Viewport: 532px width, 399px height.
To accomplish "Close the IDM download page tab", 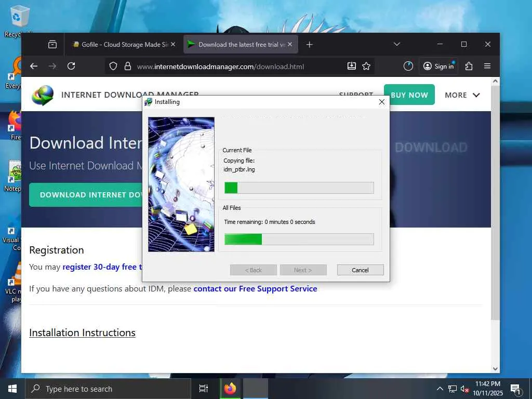I will click(290, 45).
